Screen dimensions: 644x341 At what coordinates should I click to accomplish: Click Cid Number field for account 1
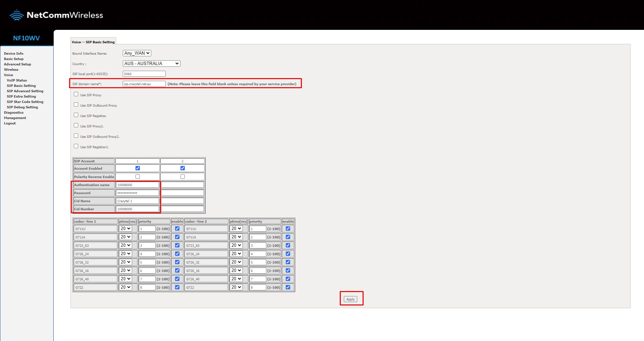138,209
